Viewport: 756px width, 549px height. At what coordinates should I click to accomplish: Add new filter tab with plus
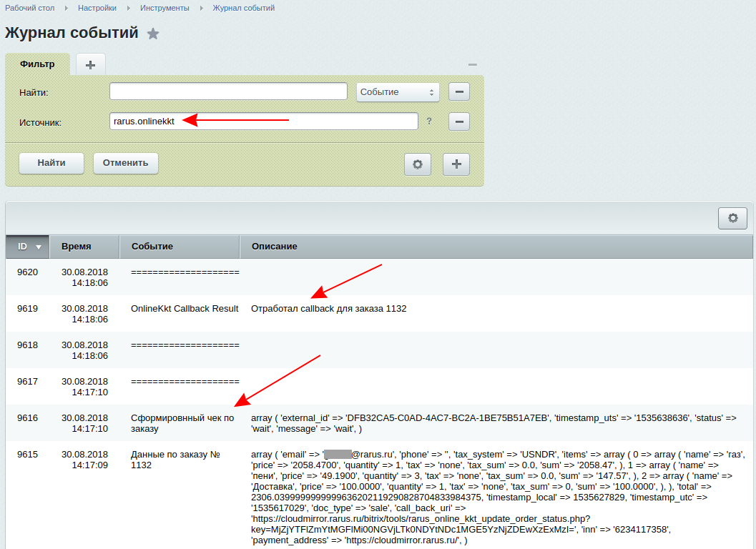[90, 65]
